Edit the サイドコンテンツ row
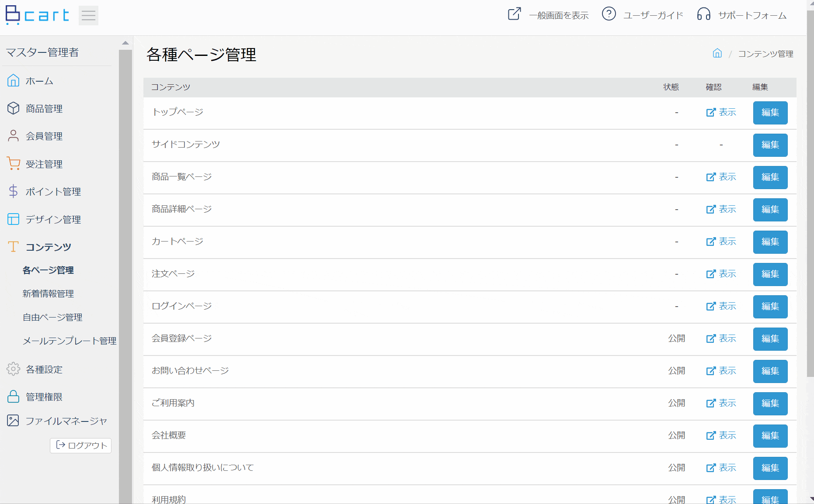814x504 pixels. click(x=770, y=145)
